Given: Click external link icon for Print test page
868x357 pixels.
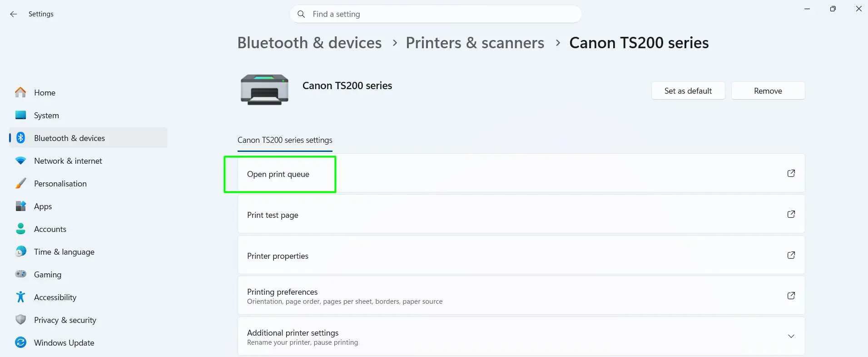Looking at the screenshot, I should [x=791, y=214].
